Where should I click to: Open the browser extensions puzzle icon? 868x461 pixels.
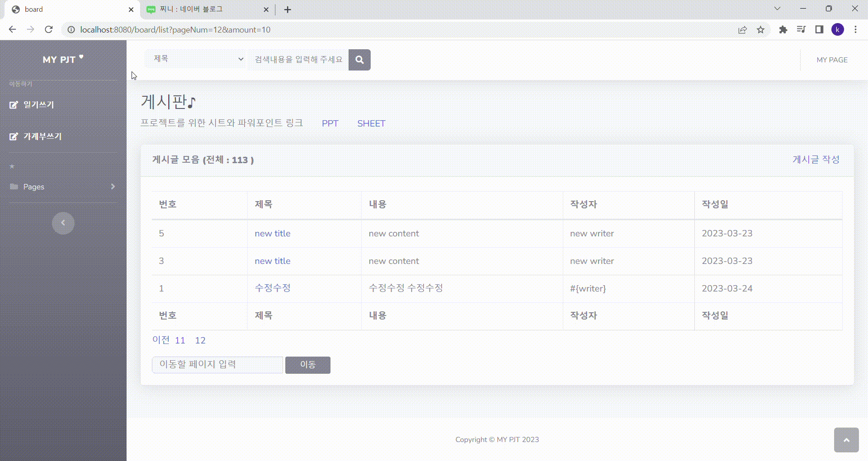[x=783, y=30]
